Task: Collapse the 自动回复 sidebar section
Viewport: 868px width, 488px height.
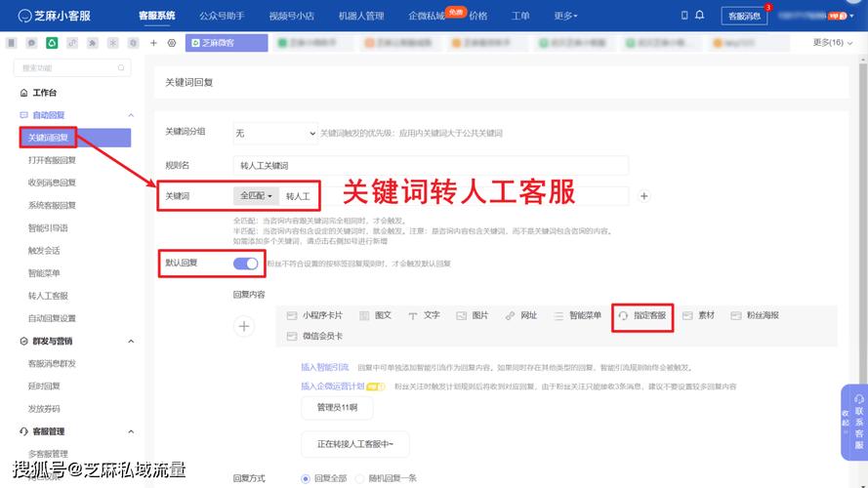Action: pyautogui.click(x=131, y=115)
